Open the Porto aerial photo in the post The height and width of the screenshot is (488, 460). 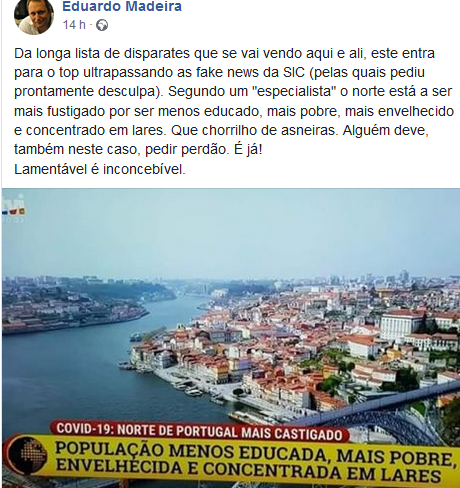[231, 338]
